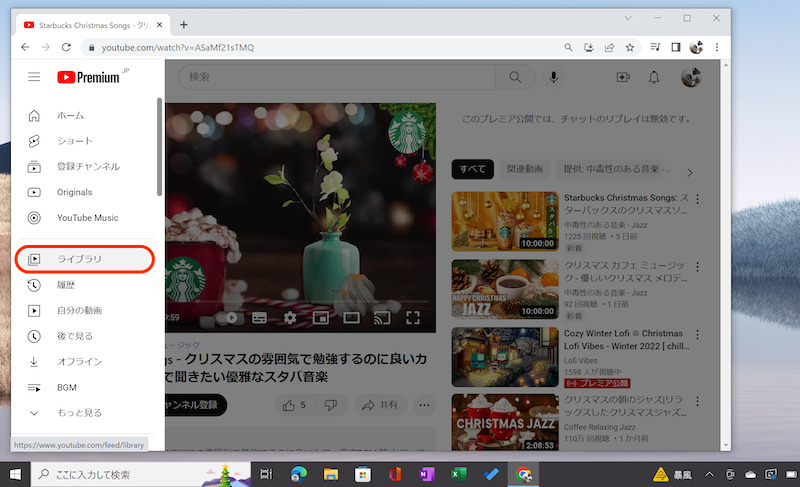Select the すべて filter chip
Image resolution: width=800 pixels, height=487 pixels.
click(470, 169)
